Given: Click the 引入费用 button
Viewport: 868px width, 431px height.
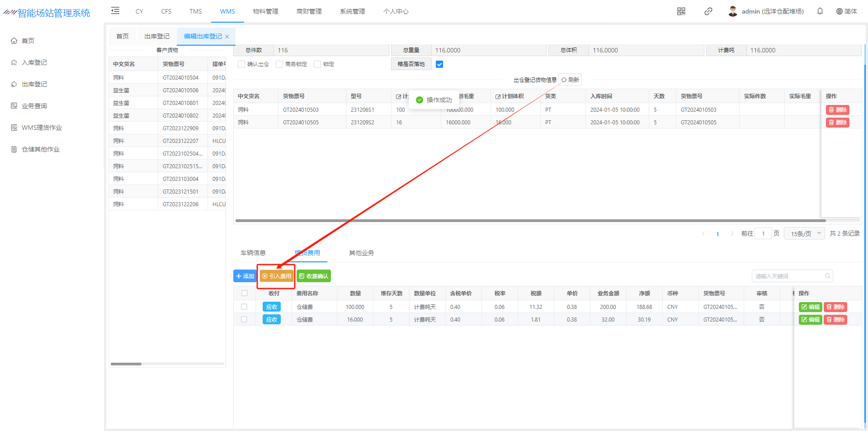Looking at the screenshot, I should coord(277,276).
